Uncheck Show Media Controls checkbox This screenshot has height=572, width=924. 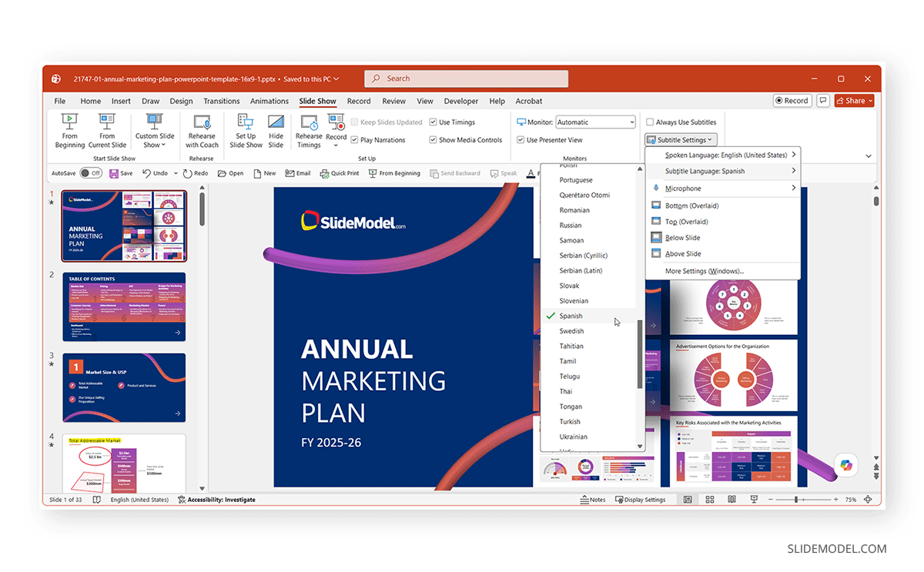coord(434,140)
